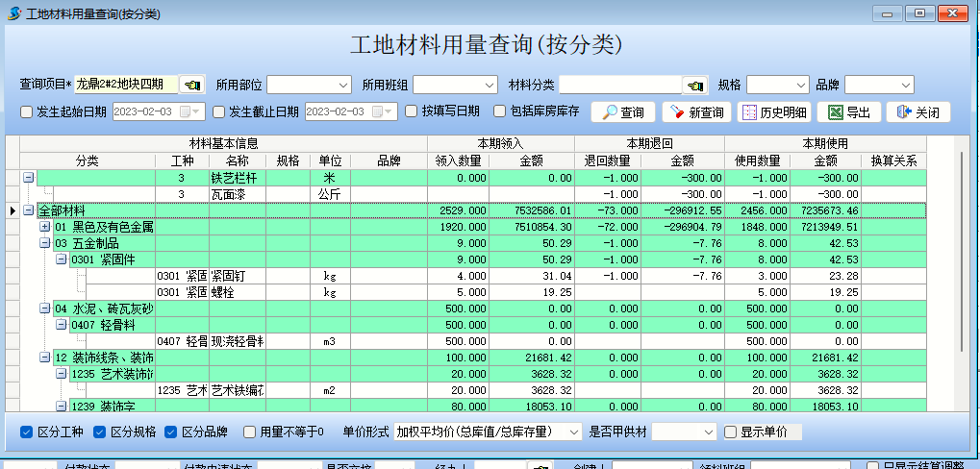Click the 新查询 new query button
980x469 pixels.
(x=697, y=112)
